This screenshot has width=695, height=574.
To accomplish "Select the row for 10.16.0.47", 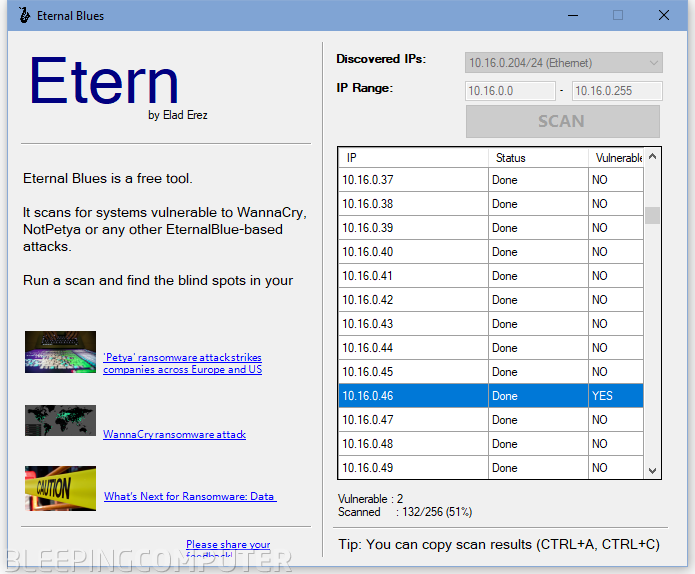I will [491, 420].
